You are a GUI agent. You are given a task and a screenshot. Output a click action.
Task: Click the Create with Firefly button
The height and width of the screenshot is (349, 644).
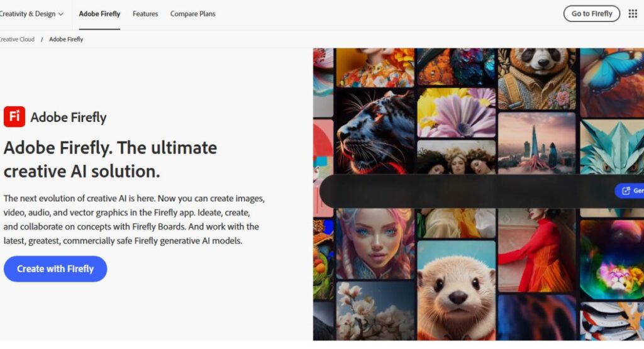[x=55, y=269]
